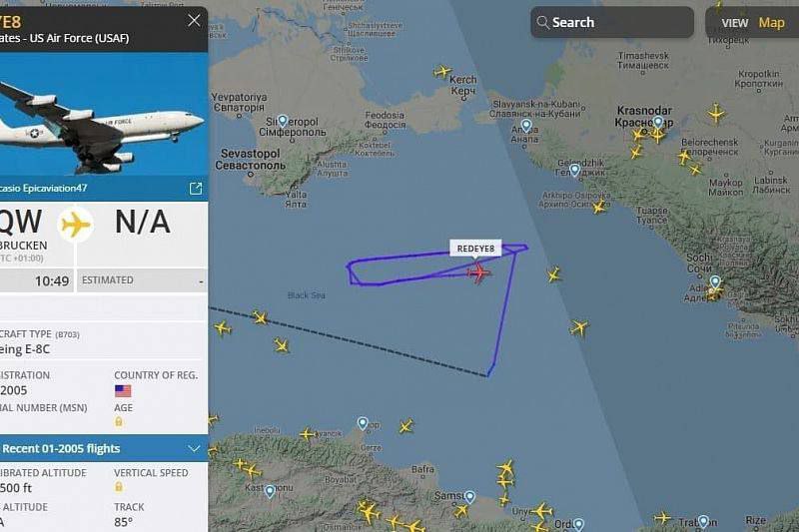
Task: Click the Simferopol airport pin marker
Action: [x=283, y=121]
